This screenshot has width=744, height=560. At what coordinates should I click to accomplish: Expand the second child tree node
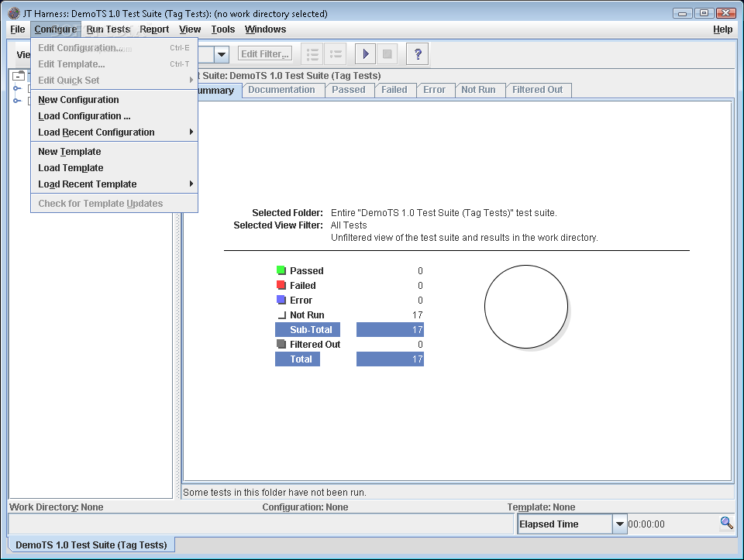click(x=17, y=101)
